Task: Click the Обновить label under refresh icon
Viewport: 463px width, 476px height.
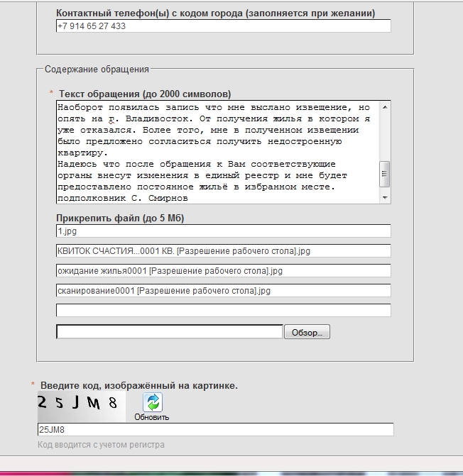Action: [x=152, y=417]
